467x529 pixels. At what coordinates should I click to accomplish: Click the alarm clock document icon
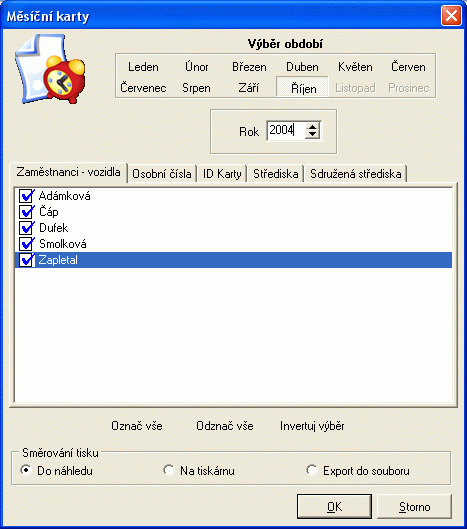pyautogui.click(x=50, y=69)
